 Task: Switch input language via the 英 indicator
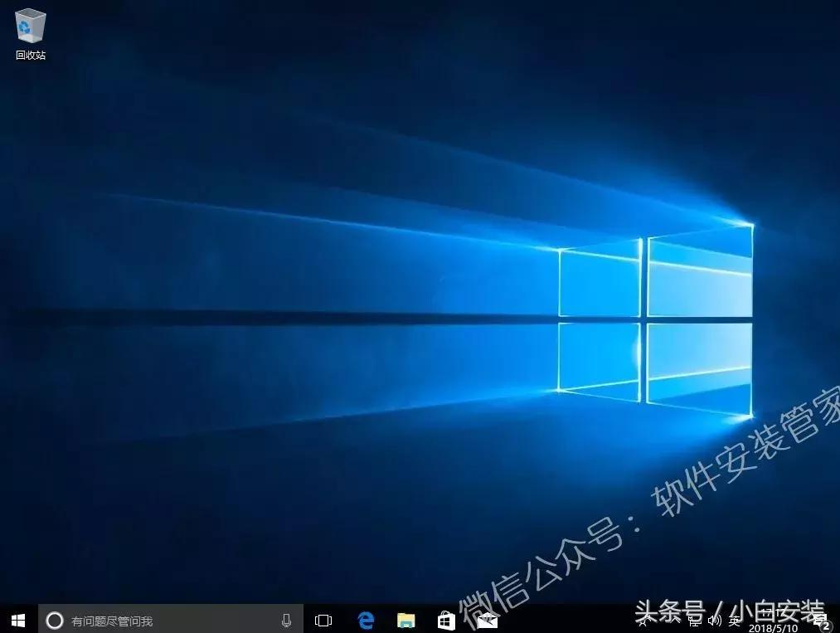[x=734, y=621]
